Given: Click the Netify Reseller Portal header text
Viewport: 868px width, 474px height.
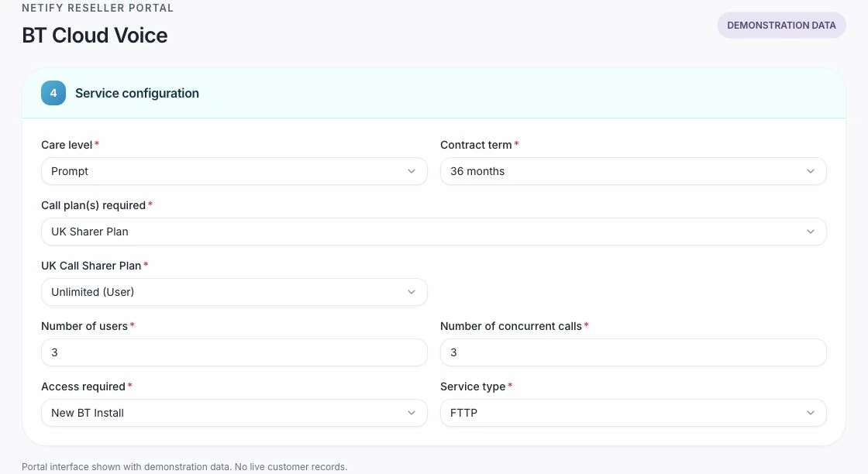Looking at the screenshot, I should pos(98,9).
